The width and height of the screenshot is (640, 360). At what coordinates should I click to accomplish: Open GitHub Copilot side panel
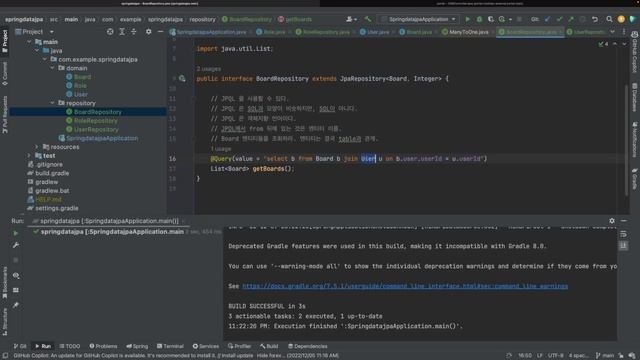point(634,52)
